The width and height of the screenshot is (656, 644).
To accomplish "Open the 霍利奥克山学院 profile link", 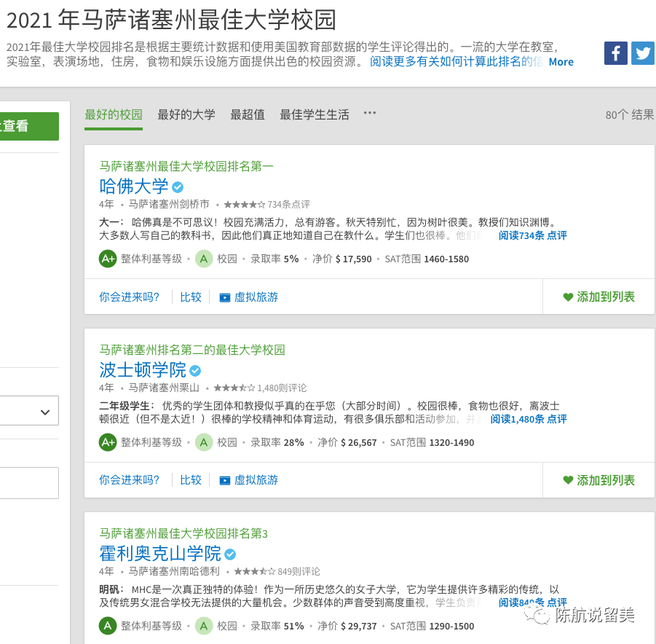I will tap(160, 553).
